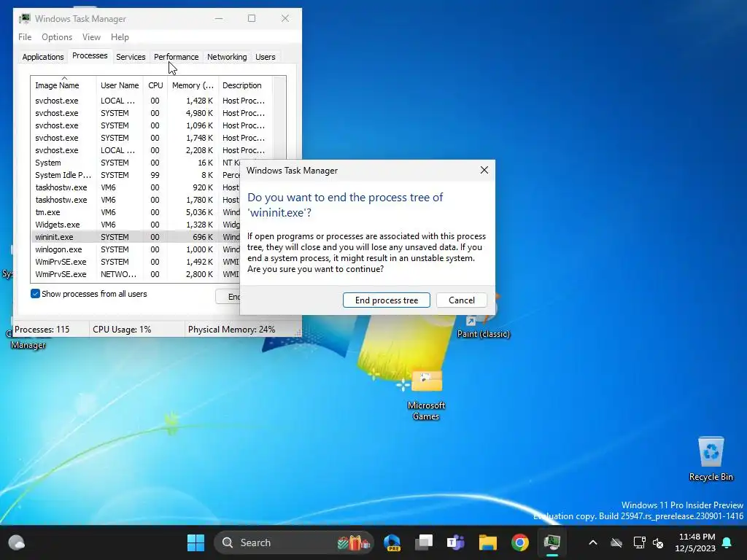Select the wininit.exe process row
747x560 pixels.
[135, 237]
